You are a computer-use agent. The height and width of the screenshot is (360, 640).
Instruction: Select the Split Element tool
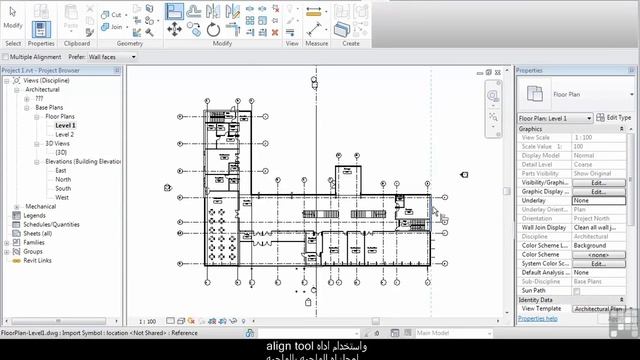point(250,9)
